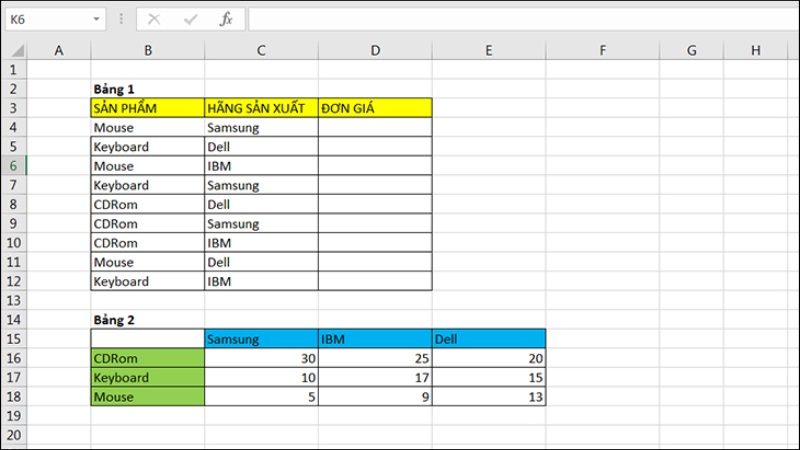Viewport: 800px width, 450px height.
Task: Click the Samsung cell in row 7
Action: click(x=261, y=185)
